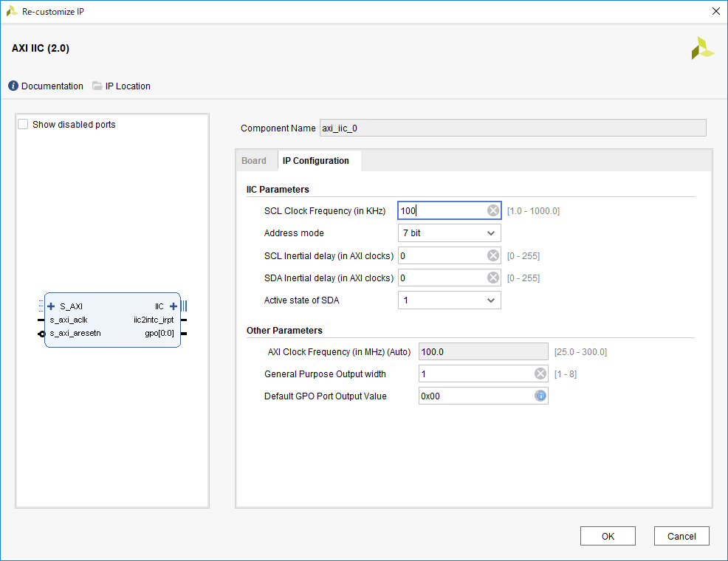
Task: Clear the SCL Inertial delay value
Action: 493,255
